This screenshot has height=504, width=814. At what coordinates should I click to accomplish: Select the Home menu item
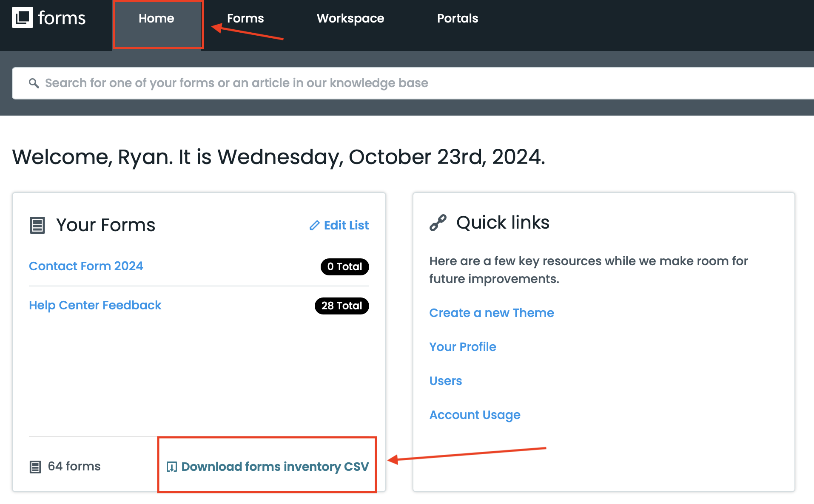pyautogui.click(x=156, y=18)
